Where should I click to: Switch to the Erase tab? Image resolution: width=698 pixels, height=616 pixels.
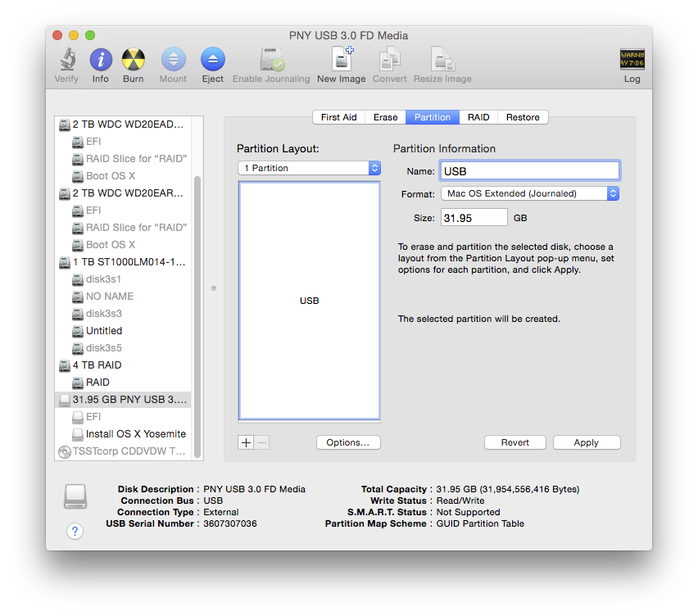[386, 117]
